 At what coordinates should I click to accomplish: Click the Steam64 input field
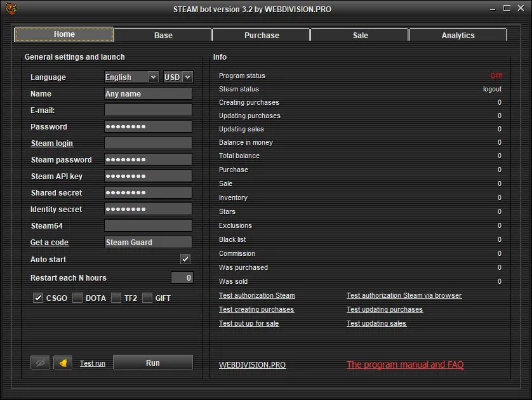coord(149,225)
